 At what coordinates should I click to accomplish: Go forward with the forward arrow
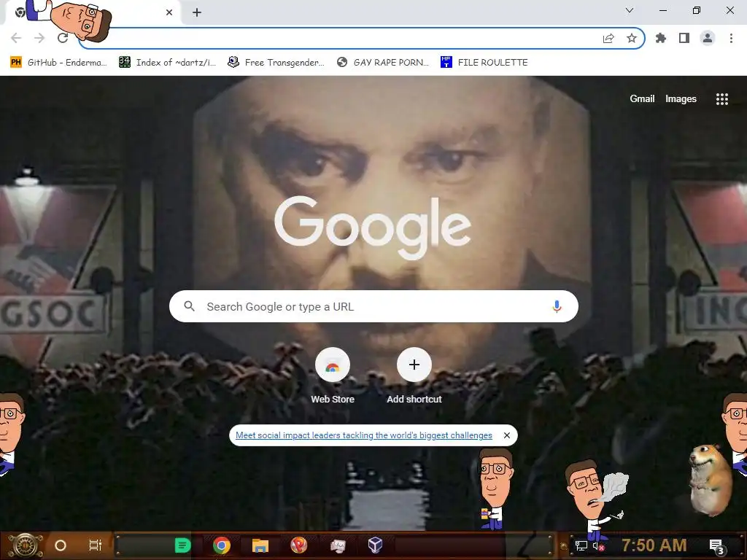click(x=39, y=38)
